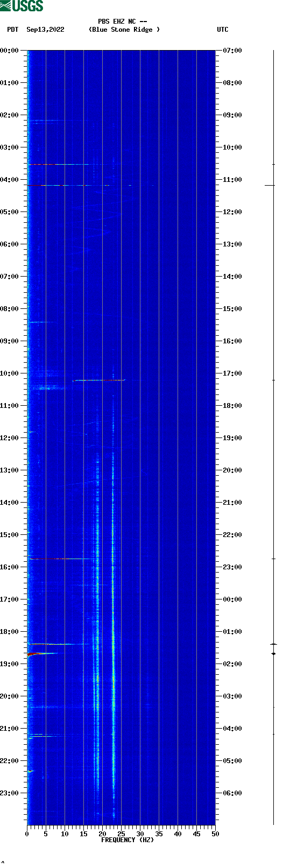Click the 10:00 PDT time label

10,373
